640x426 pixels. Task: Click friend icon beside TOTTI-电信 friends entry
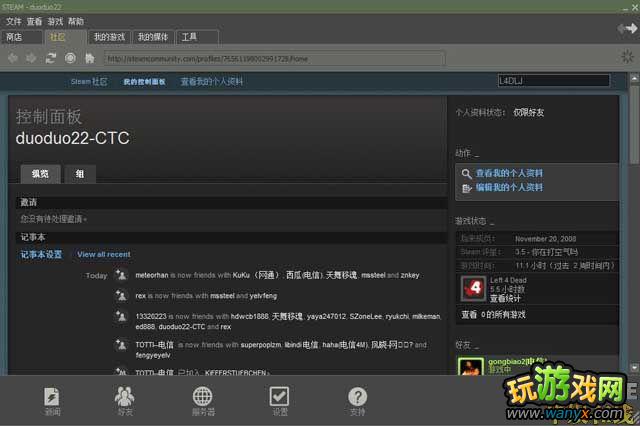tap(121, 345)
